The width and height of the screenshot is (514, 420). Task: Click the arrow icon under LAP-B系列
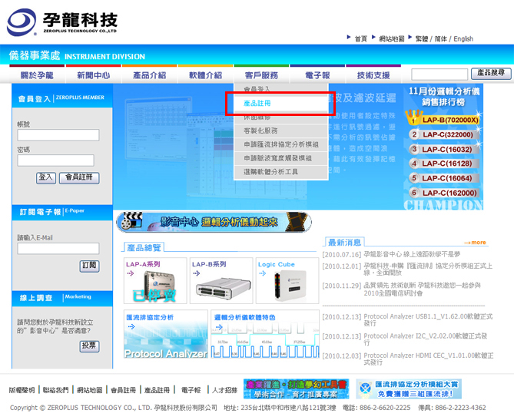point(197,273)
